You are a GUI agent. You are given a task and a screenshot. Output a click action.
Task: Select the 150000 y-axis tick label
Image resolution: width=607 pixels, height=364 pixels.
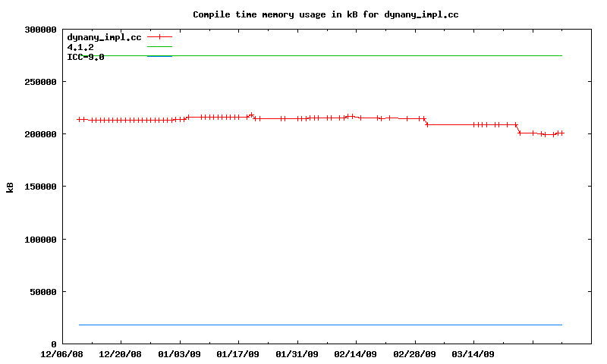[x=41, y=187]
